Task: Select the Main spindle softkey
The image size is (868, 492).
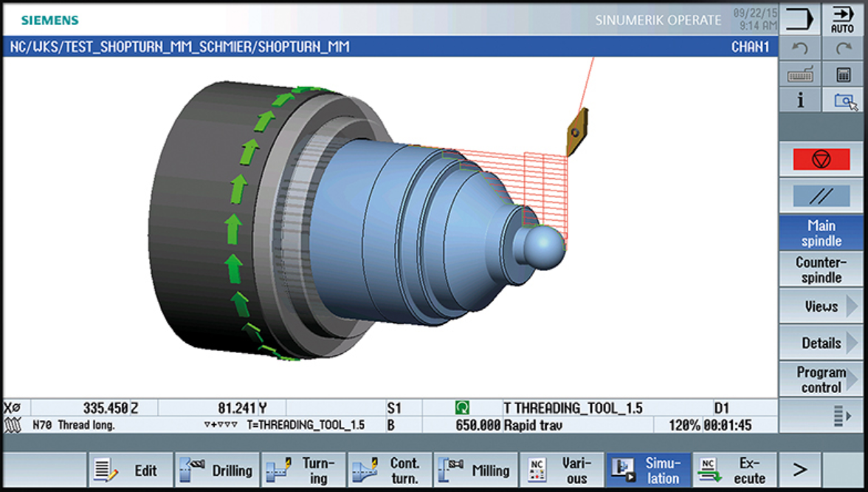Action: point(821,233)
